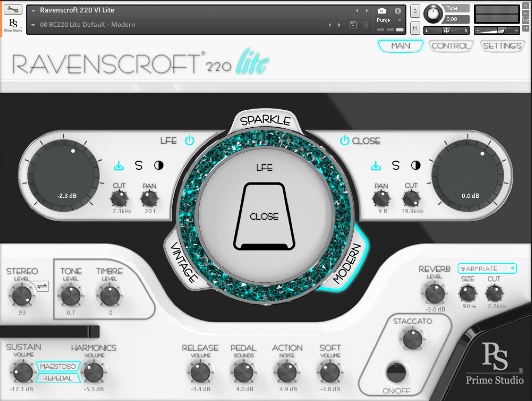
Task: Toggle the LFE mic power button
Action: (x=190, y=140)
